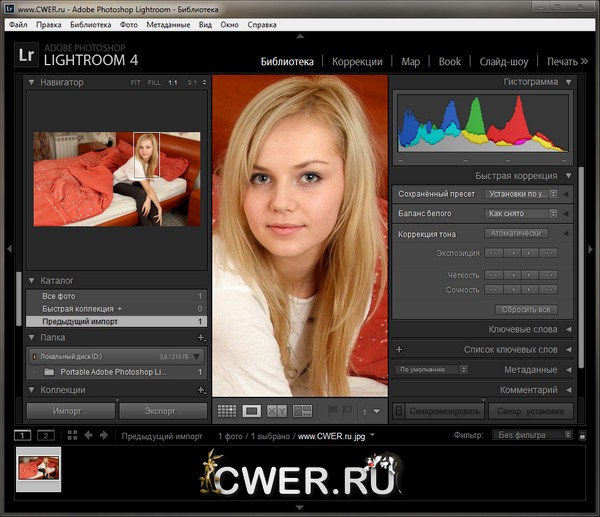600x517 pixels.
Task: Open Compare view (XY) icon
Action: [277, 410]
